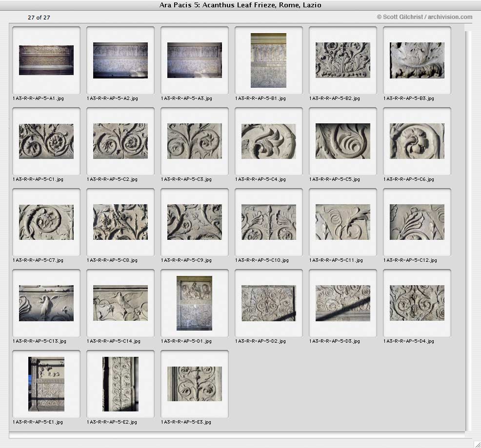Viewport: 481px width, 448px height.
Task: Click the thumbnail image for 1A3-R-R-AP-5-C3.jpg
Action: click(195, 141)
